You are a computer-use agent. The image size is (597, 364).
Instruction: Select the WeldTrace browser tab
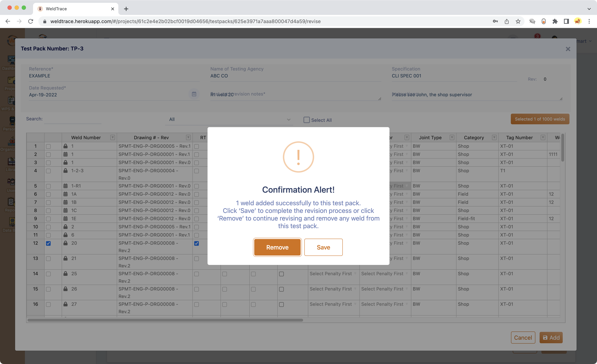tap(75, 9)
